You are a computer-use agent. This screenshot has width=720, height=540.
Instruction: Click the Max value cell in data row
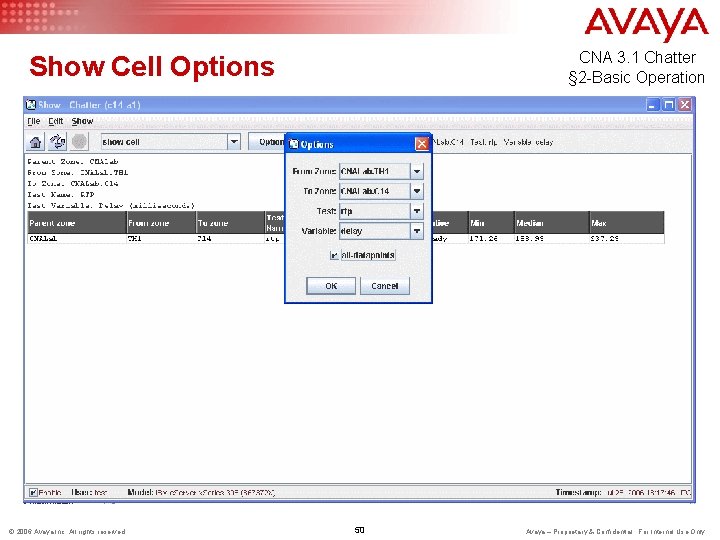(627, 239)
